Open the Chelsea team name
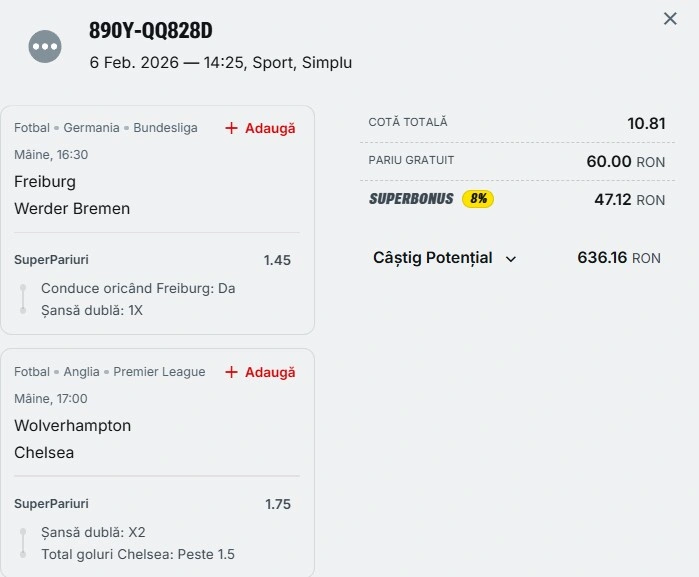Screen dimensions: 699x577 (44, 452)
